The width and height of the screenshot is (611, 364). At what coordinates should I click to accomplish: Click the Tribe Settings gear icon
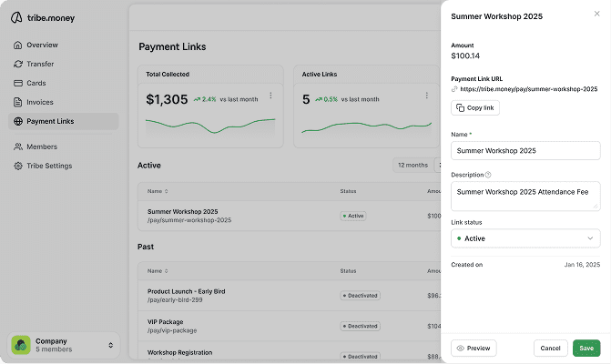point(18,166)
